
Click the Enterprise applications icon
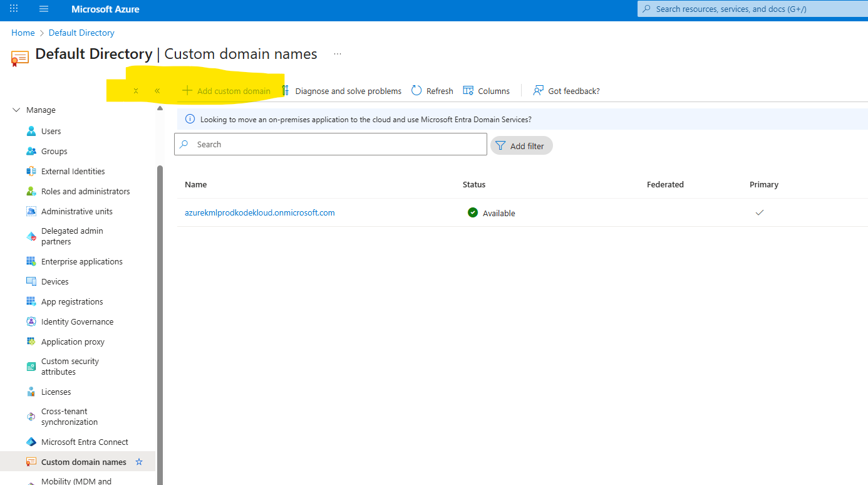click(31, 261)
